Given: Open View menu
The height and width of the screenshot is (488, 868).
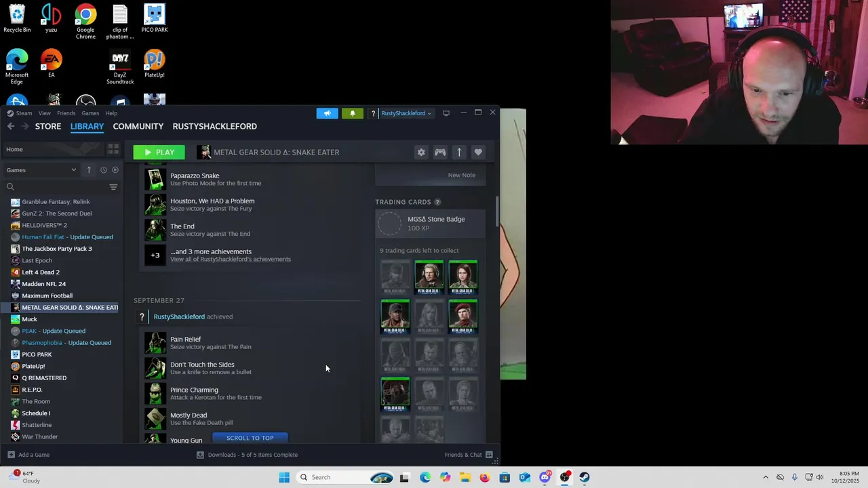Looking at the screenshot, I should coord(44,113).
